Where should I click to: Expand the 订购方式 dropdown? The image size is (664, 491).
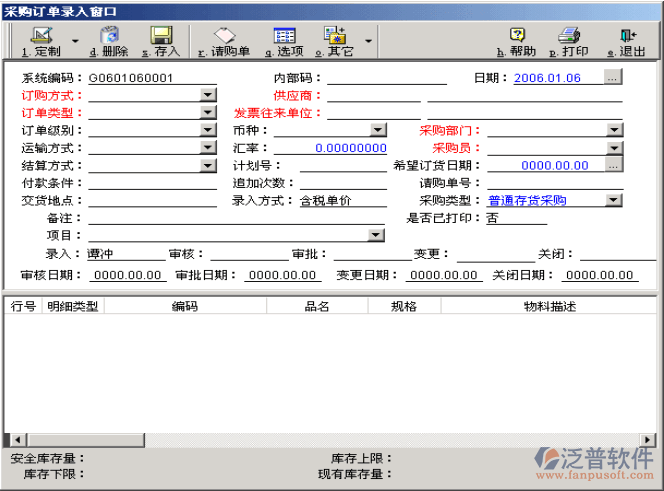pos(208,95)
